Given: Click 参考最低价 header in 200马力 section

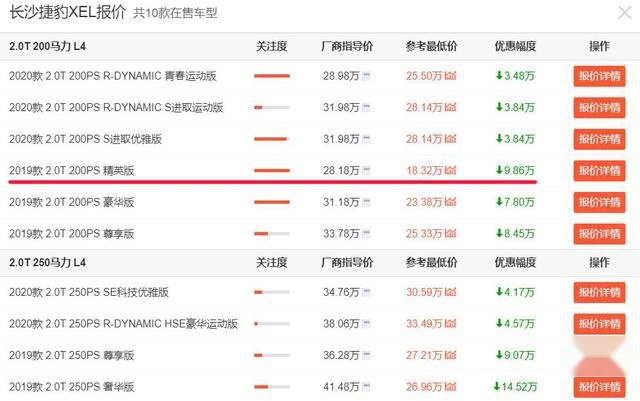Looking at the screenshot, I should point(431,46).
